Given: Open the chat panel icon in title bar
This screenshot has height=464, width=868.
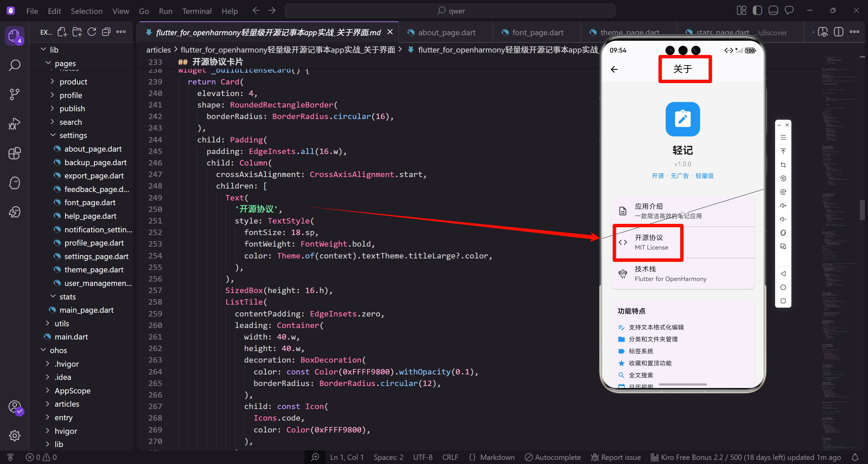Looking at the screenshot, I should coord(789,11).
